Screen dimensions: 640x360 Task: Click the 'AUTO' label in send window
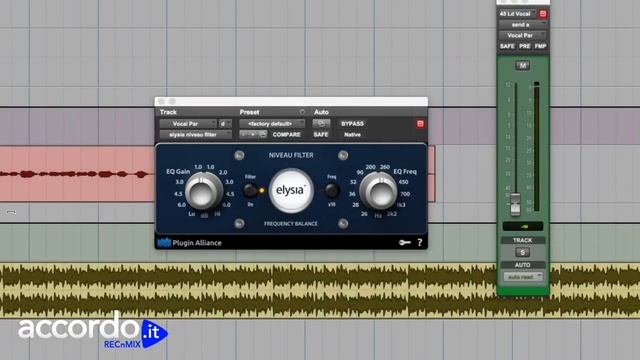pyautogui.click(x=522, y=265)
